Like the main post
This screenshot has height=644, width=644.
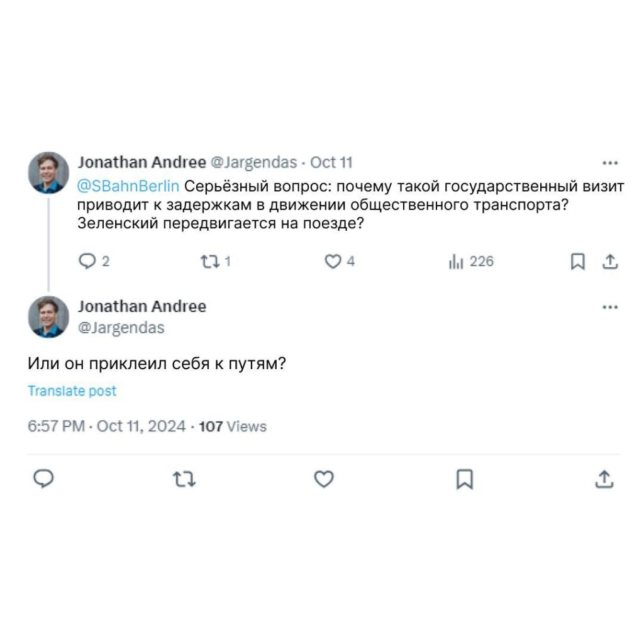click(323, 480)
